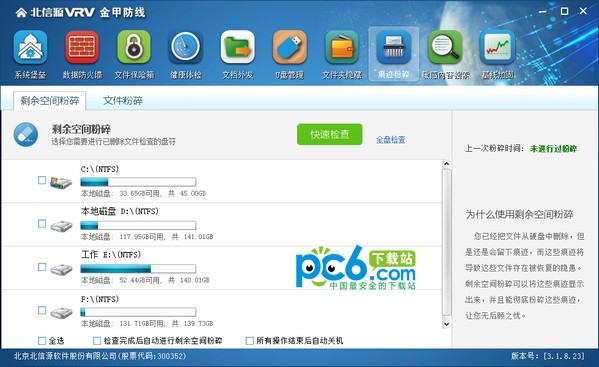This screenshot has height=367, width=599.
Task: Switch to the 剩余空间粉碎 tab
Action: pyautogui.click(x=50, y=101)
